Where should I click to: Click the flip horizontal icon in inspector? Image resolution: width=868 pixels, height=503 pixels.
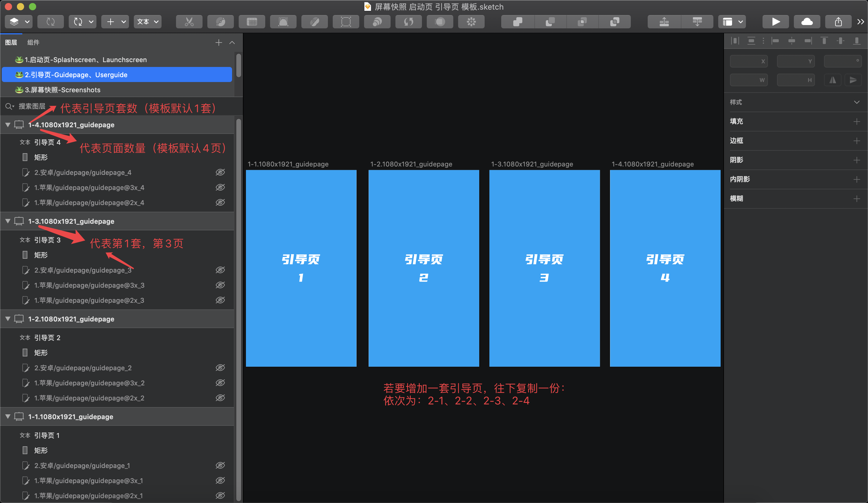tap(832, 80)
